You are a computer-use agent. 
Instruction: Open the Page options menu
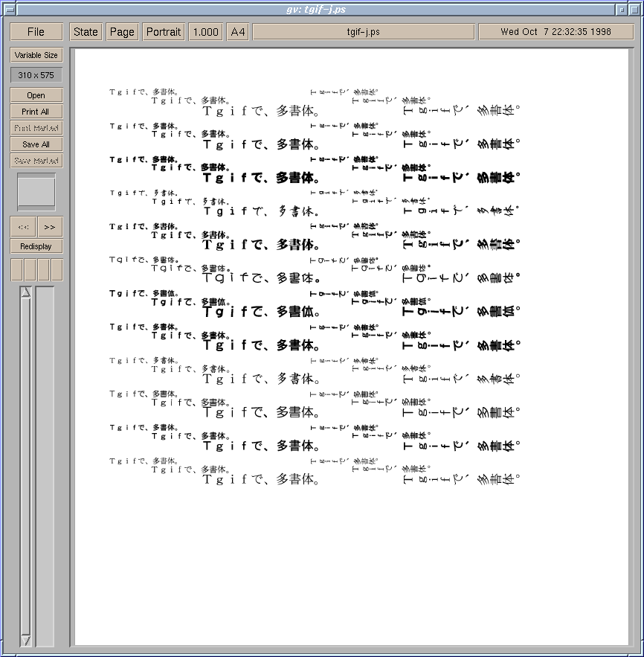pyautogui.click(x=122, y=32)
